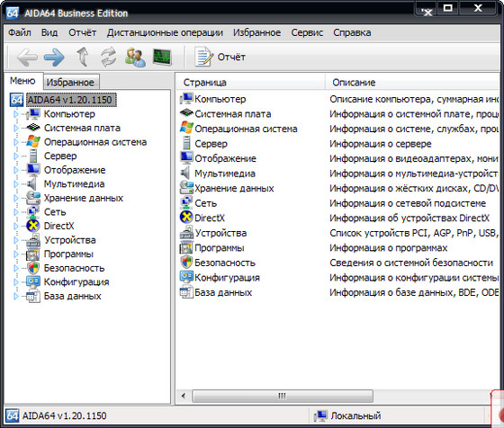Open the Дистанционные операции menu
Viewport: 504px width, 428px height.
(165, 32)
